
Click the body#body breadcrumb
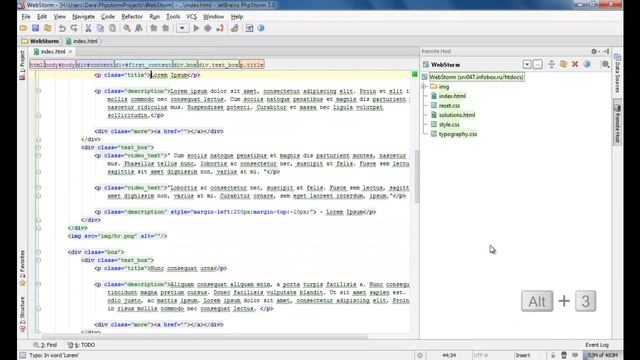click(60, 64)
